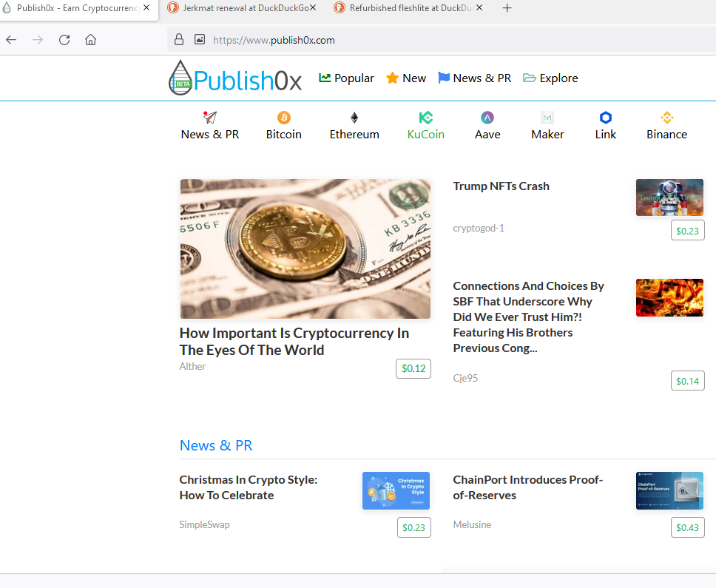The height and width of the screenshot is (588, 716).
Task: Click the Christmas In Crypto Style thumbnail
Action: [396, 491]
